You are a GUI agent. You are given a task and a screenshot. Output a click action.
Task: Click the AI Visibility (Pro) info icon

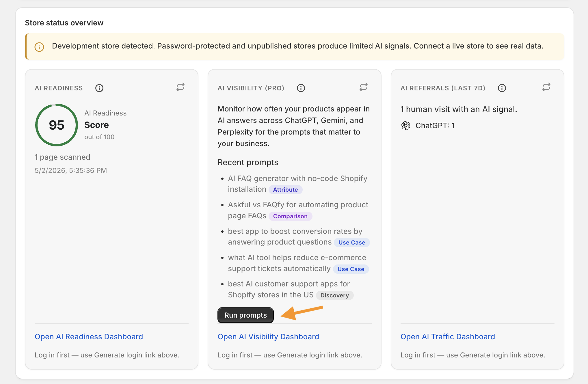click(x=301, y=88)
